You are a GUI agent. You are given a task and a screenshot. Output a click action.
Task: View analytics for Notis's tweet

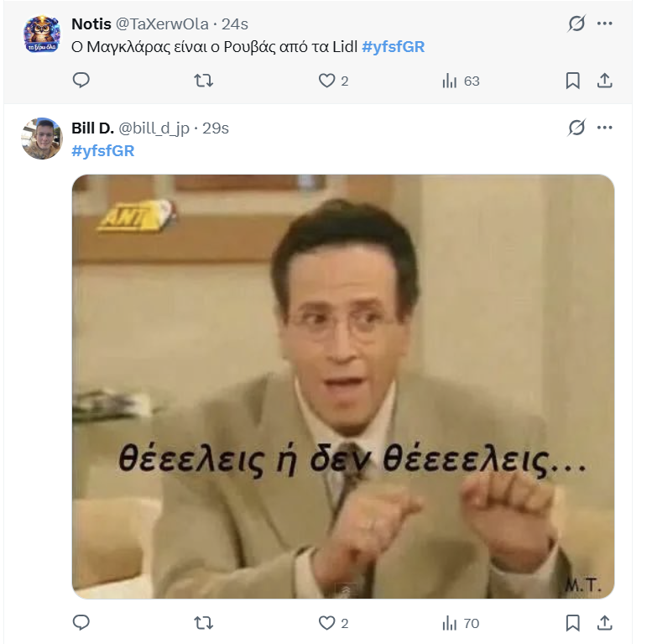click(x=450, y=81)
